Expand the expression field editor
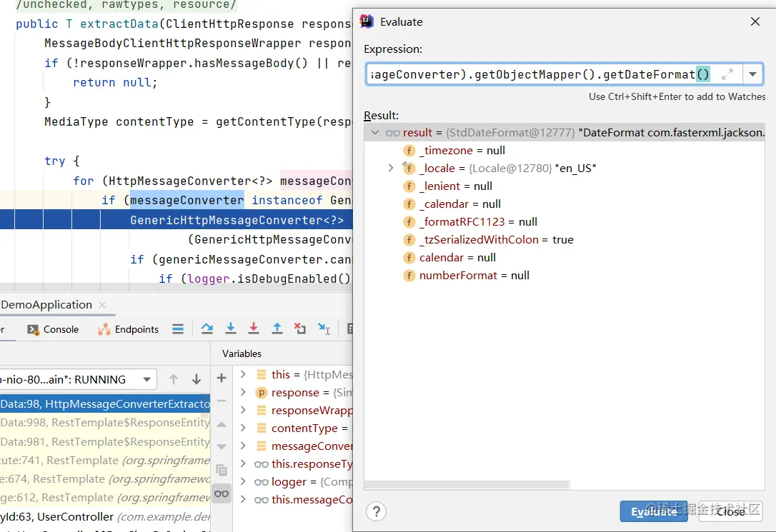Image resolution: width=776 pixels, height=532 pixels. [727, 75]
